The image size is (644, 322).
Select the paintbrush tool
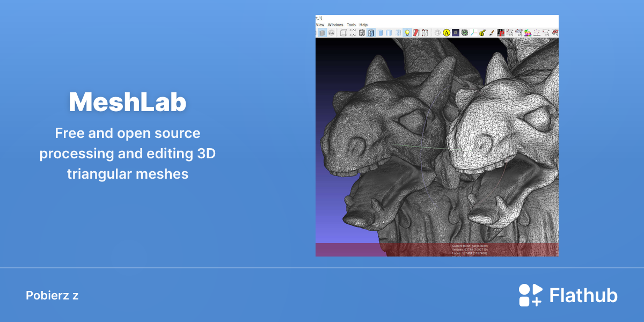point(492,33)
